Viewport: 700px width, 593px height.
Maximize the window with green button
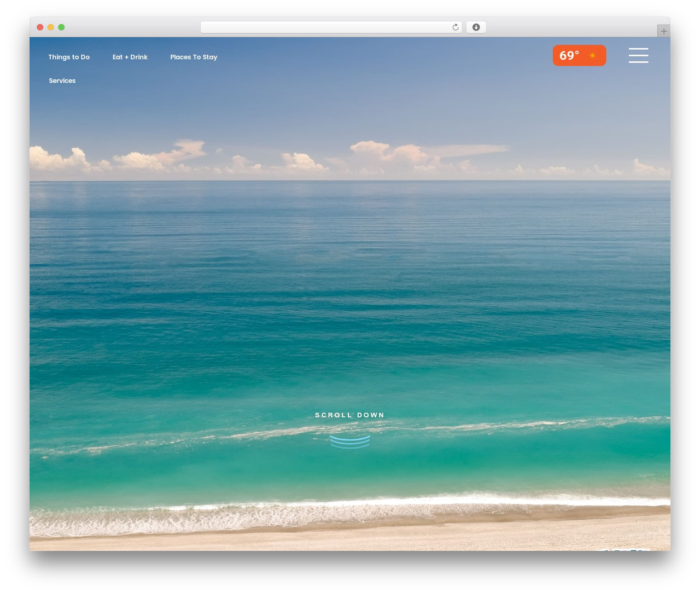(61, 27)
